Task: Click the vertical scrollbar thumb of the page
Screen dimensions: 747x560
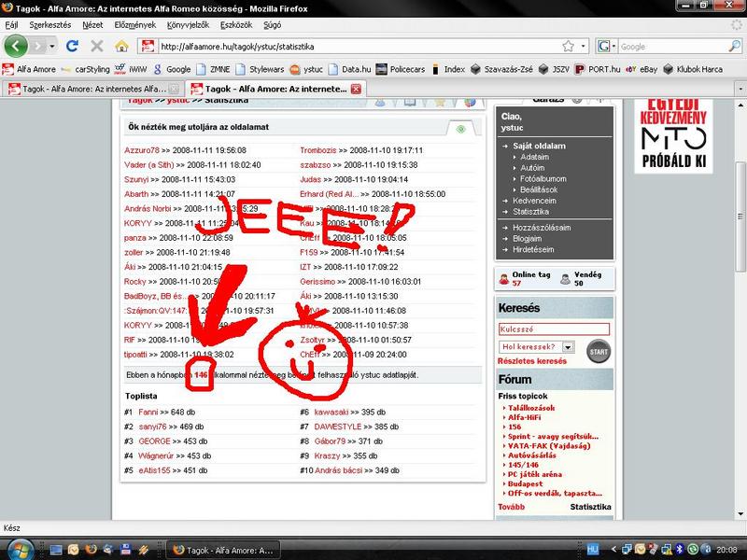Action: click(x=740, y=217)
